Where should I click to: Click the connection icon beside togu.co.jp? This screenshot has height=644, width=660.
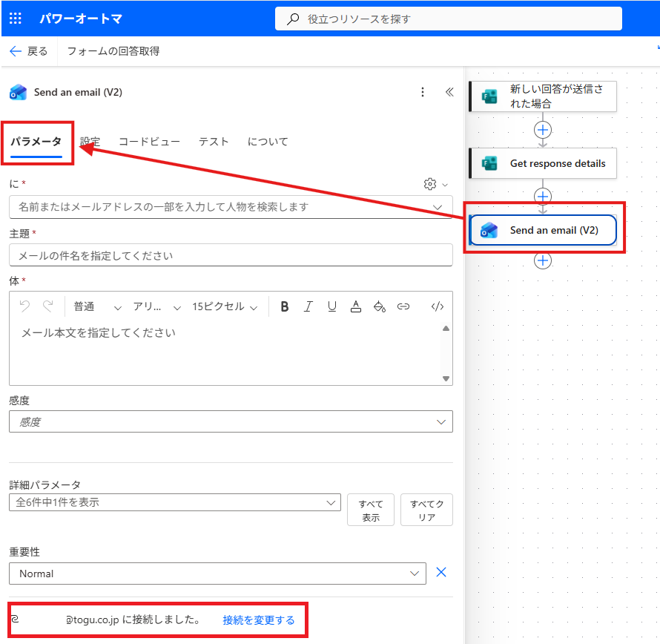tap(15, 620)
